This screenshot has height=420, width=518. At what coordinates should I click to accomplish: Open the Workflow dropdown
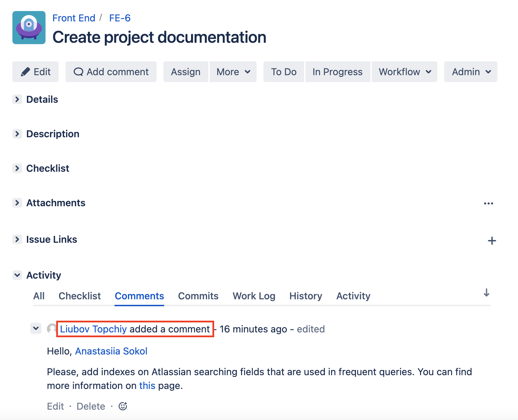405,72
